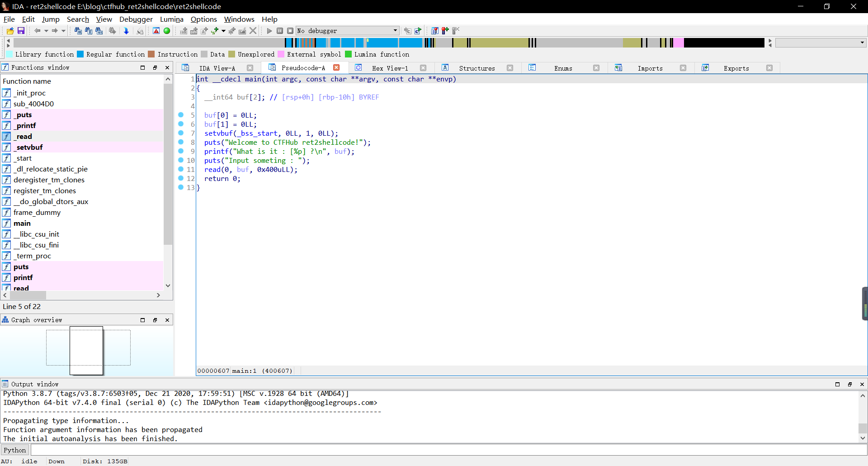Click the green circle toolbar icon

click(x=167, y=31)
